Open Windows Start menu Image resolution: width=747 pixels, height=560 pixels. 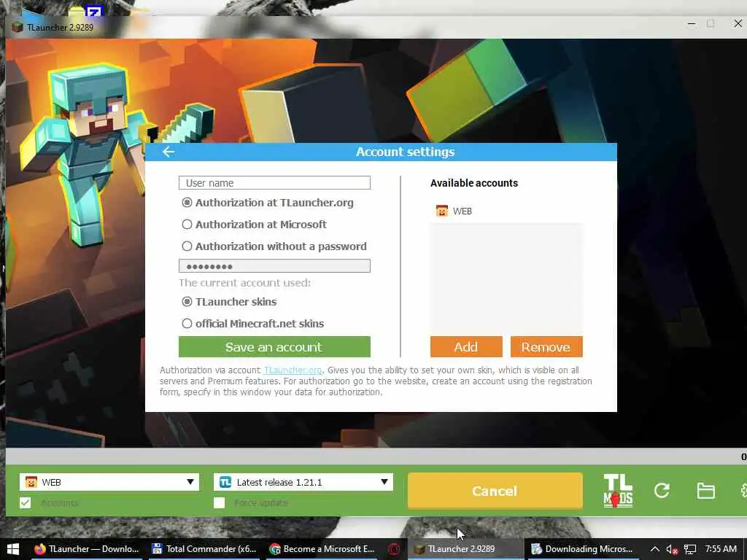coord(13,548)
